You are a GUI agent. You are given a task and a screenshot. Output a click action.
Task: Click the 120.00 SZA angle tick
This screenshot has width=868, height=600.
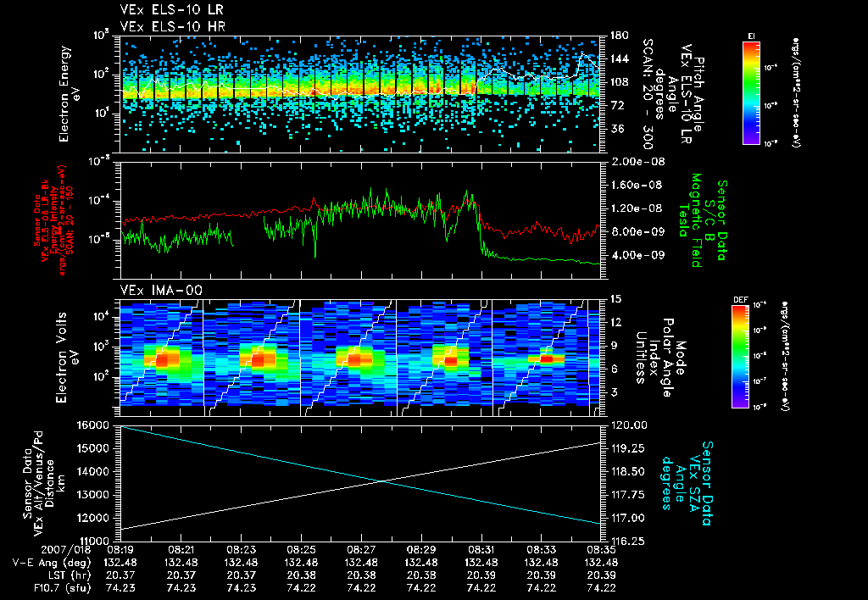tap(628, 425)
